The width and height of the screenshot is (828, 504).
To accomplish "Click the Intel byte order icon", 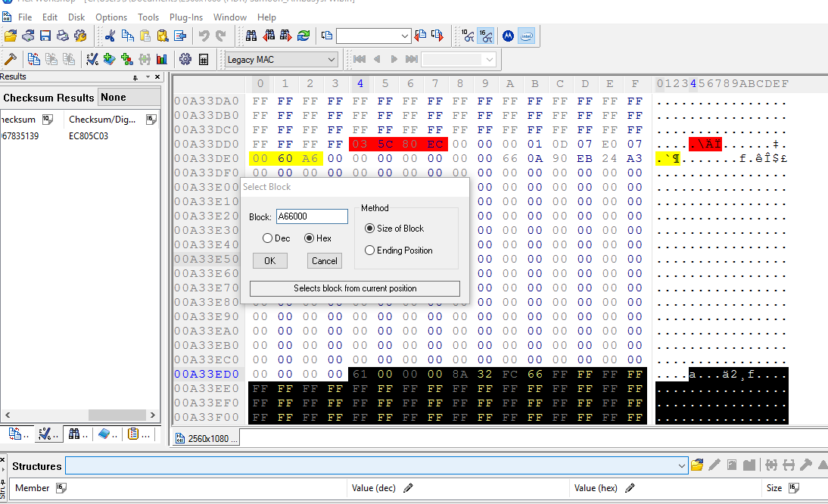I will [x=527, y=36].
